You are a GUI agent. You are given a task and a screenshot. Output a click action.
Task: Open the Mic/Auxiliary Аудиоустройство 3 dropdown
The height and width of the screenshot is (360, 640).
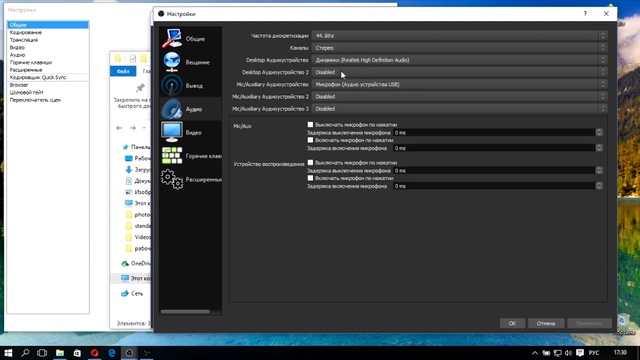point(459,109)
